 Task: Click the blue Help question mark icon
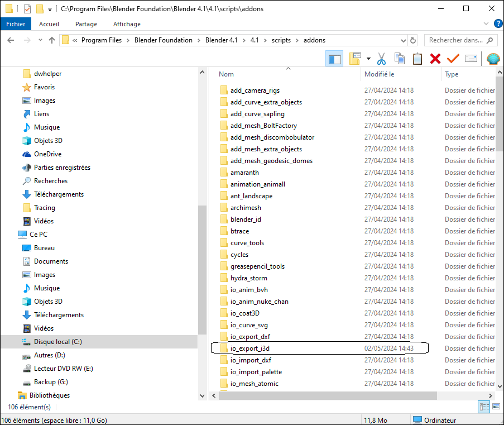click(x=498, y=24)
